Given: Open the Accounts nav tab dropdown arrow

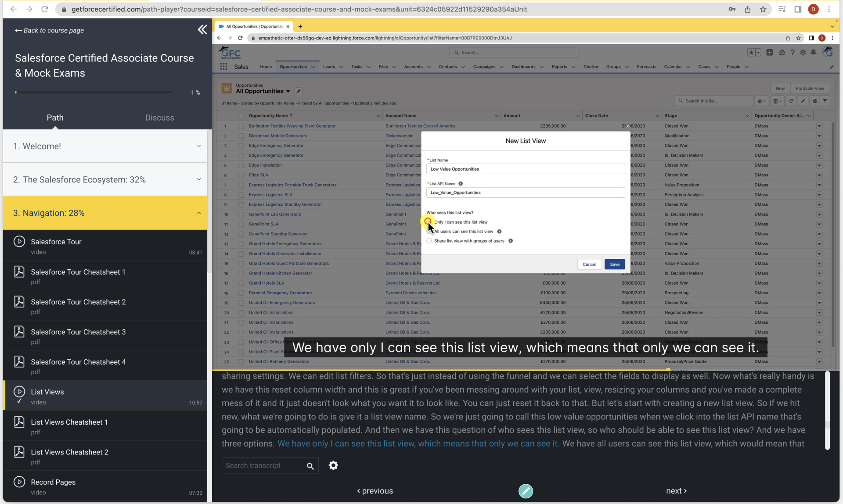Looking at the screenshot, I should pyautogui.click(x=429, y=67).
